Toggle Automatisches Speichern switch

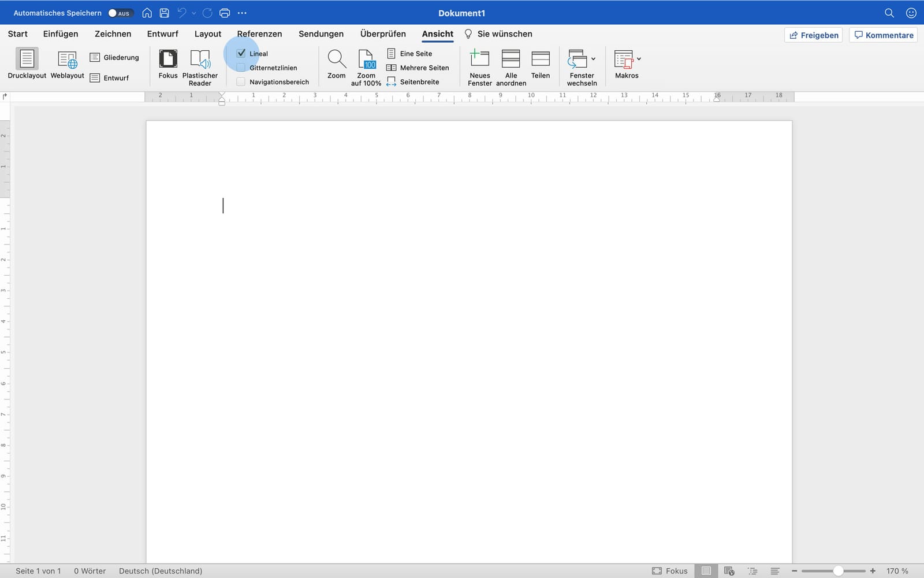click(121, 13)
